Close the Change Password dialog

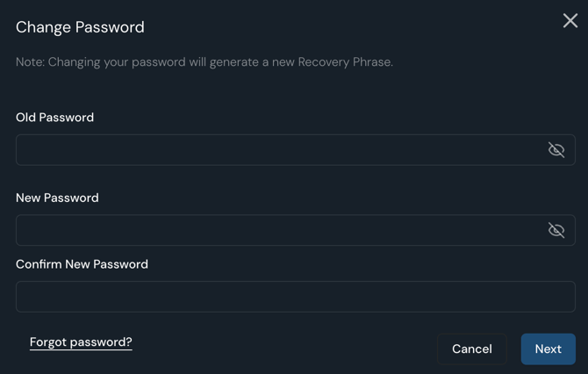tap(570, 21)
